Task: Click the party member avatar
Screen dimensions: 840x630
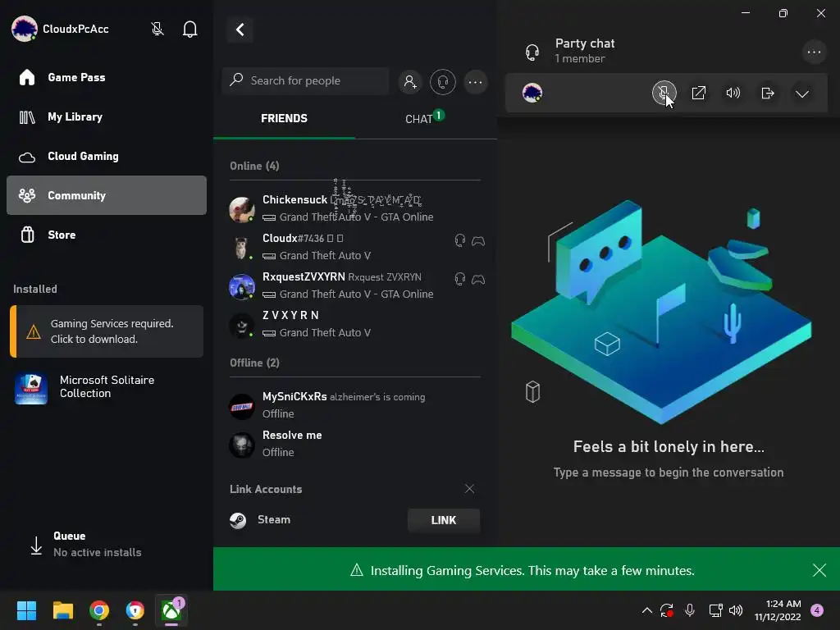Action: tap(532, 93)
